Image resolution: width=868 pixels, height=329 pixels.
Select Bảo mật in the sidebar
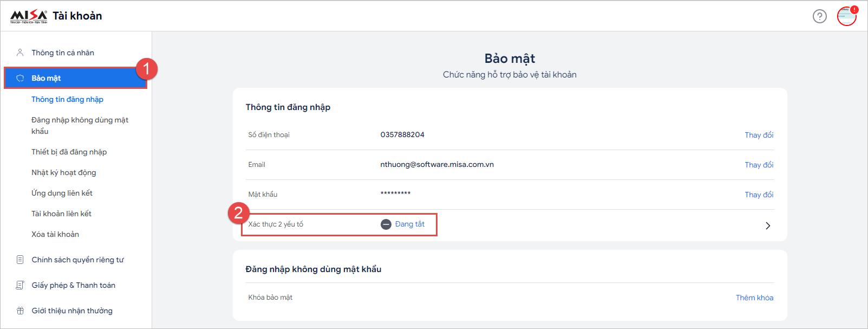click(x=76, y=78)
